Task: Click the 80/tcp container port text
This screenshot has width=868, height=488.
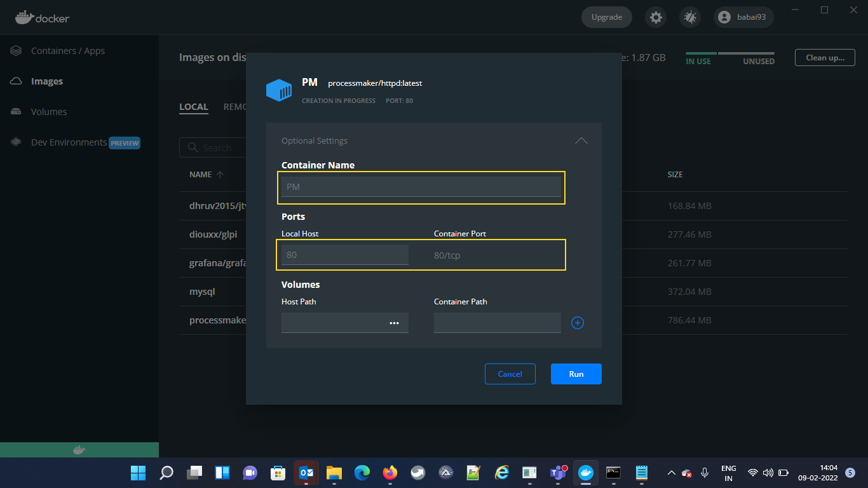Action: 447,255
